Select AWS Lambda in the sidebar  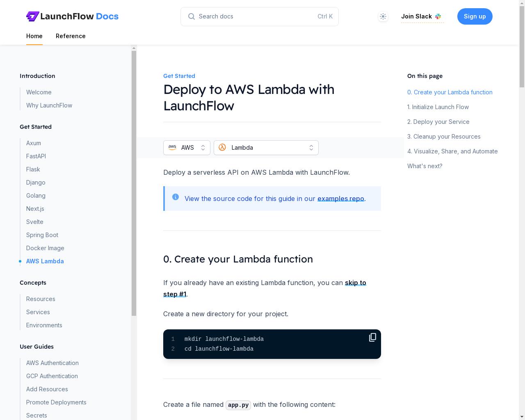pos(45,261)
